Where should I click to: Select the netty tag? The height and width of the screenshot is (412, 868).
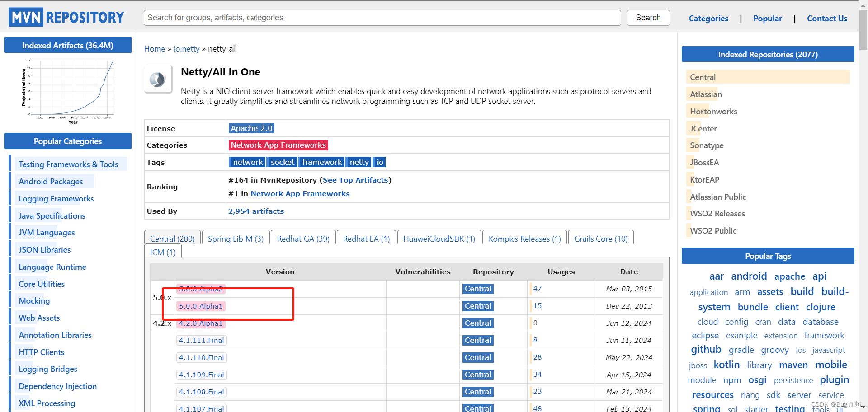[x=359, y=162]
